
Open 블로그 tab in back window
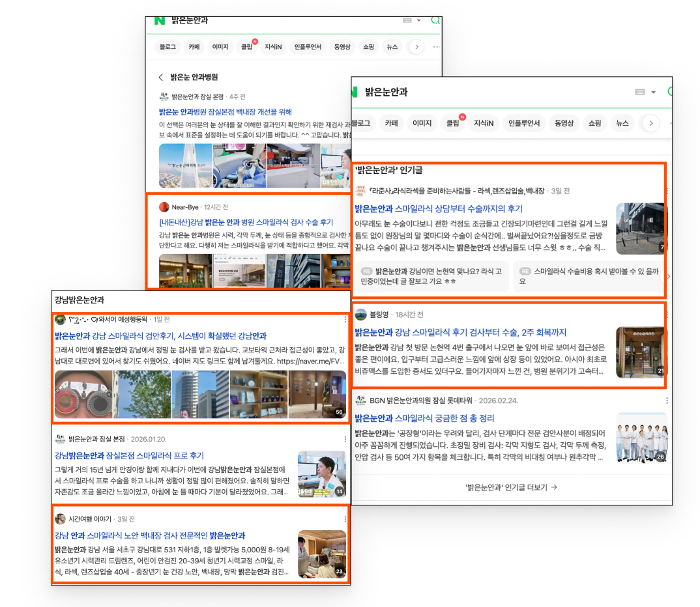[168, 47]
